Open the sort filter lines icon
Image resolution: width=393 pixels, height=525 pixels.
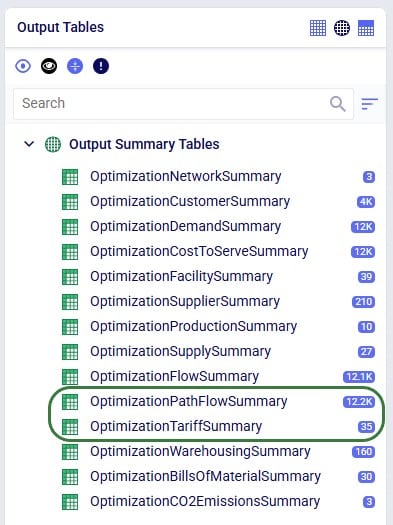click(x=370, y=104)
